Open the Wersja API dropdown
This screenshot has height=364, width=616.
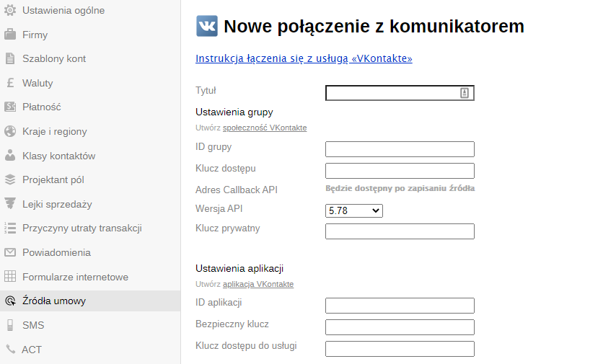click(x=354, y=210)
